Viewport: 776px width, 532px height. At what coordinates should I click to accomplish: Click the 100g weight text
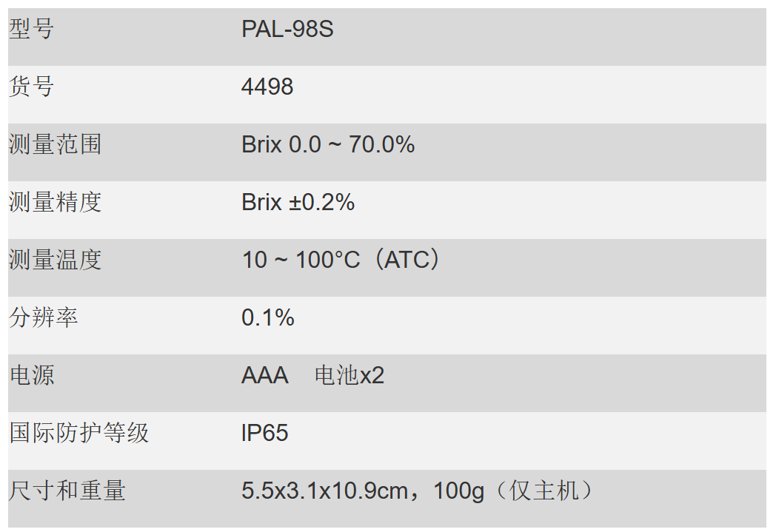[x=459, y=491]
